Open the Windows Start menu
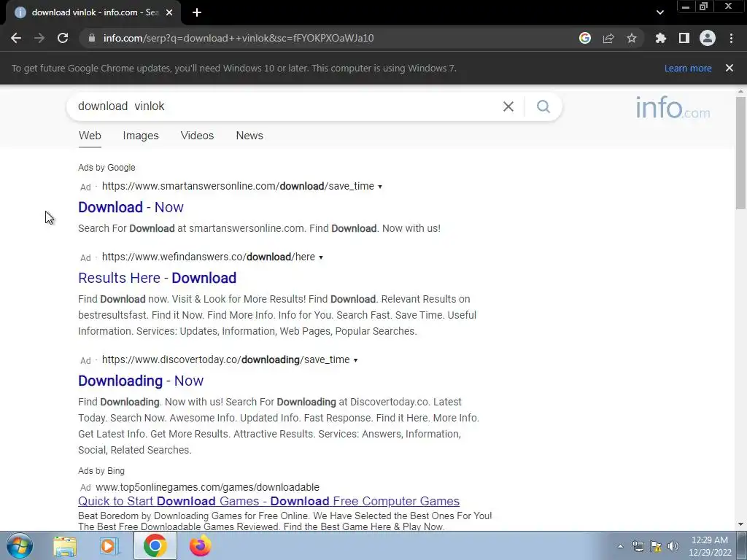 pos(19,545)
